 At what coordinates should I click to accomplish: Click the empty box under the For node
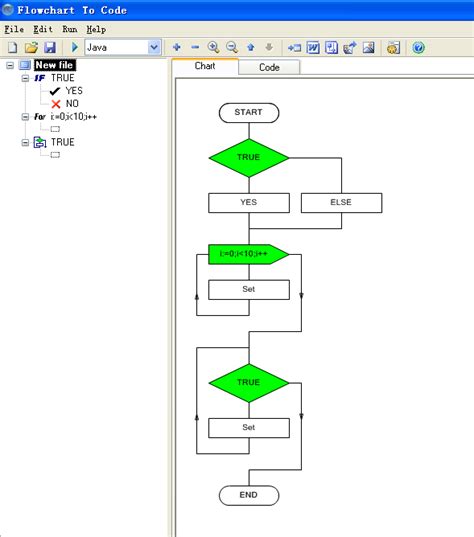pos(55,129)
